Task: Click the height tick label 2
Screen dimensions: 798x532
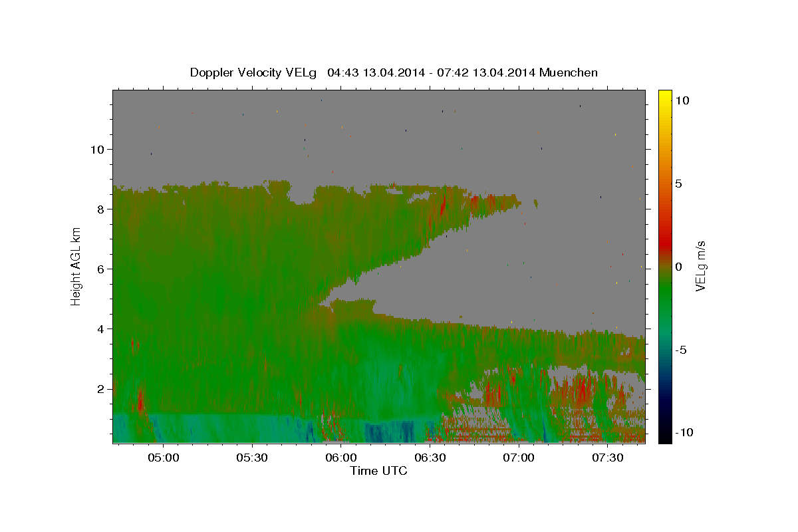Action: pos(100,388)
